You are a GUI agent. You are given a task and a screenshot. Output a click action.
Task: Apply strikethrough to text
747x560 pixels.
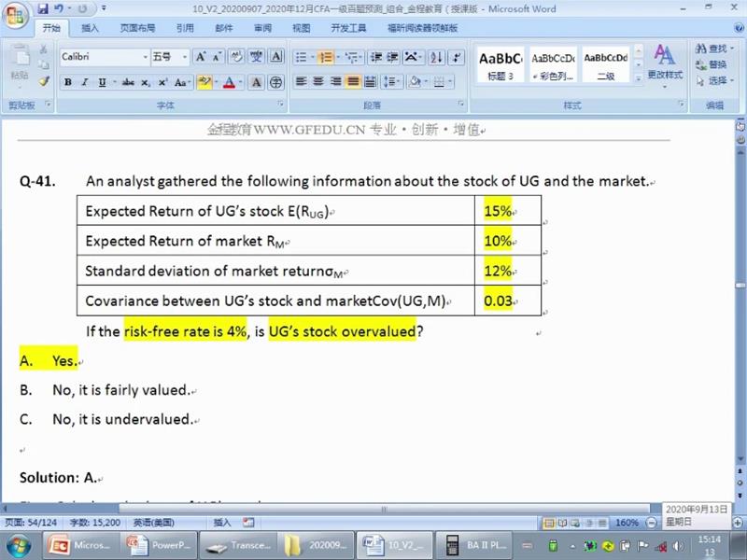click(x=128, y=82)
